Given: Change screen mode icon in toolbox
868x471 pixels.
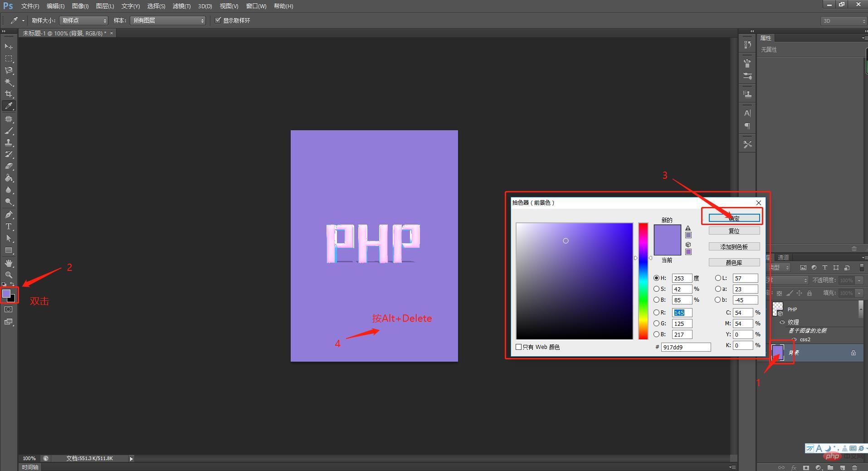Looking at the screenshot, I should [x=9, y=322].
